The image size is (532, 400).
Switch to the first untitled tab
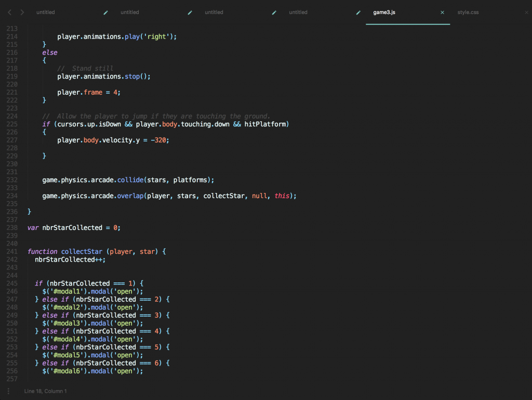click(46, 12)
